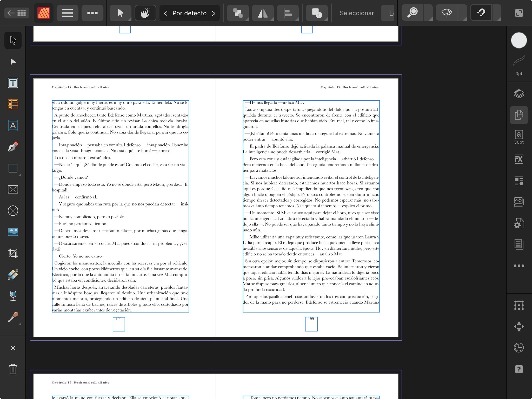Open the flip transform options
Viewport: 532px width, 399px height.
263,13
